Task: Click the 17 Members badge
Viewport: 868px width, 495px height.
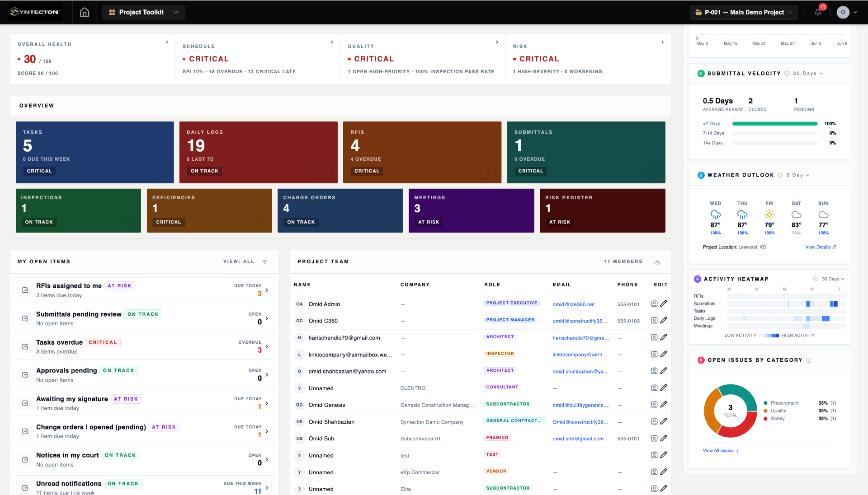Action: click(623, 262)
